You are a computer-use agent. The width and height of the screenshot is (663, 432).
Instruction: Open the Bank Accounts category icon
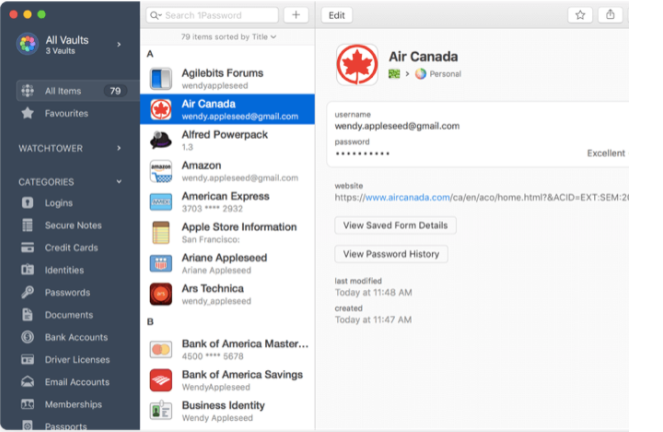27,337
